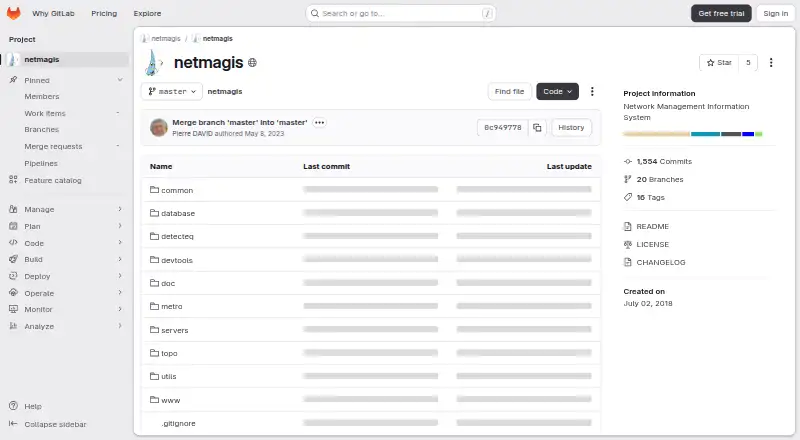Go to Merge requests in sidebar

[53, 146]
